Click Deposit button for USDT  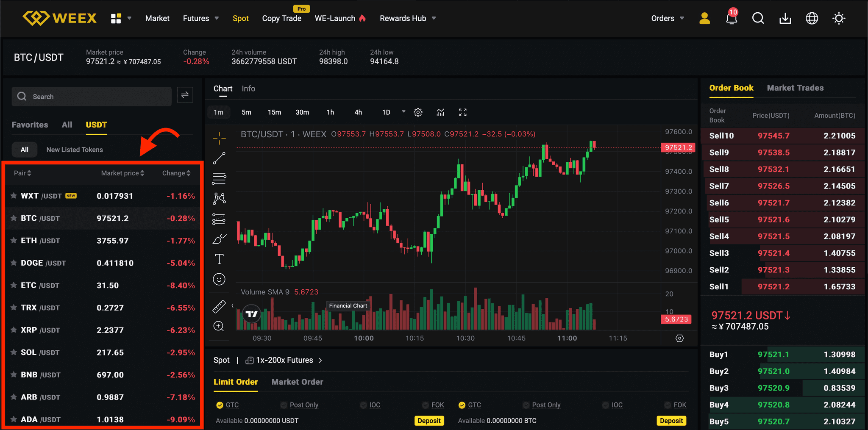pos(429,421)
